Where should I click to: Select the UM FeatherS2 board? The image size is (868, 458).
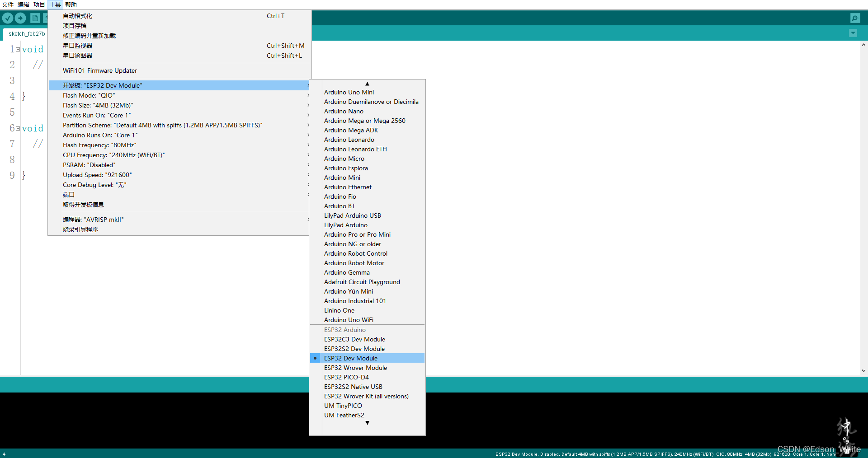click(367, 415)
